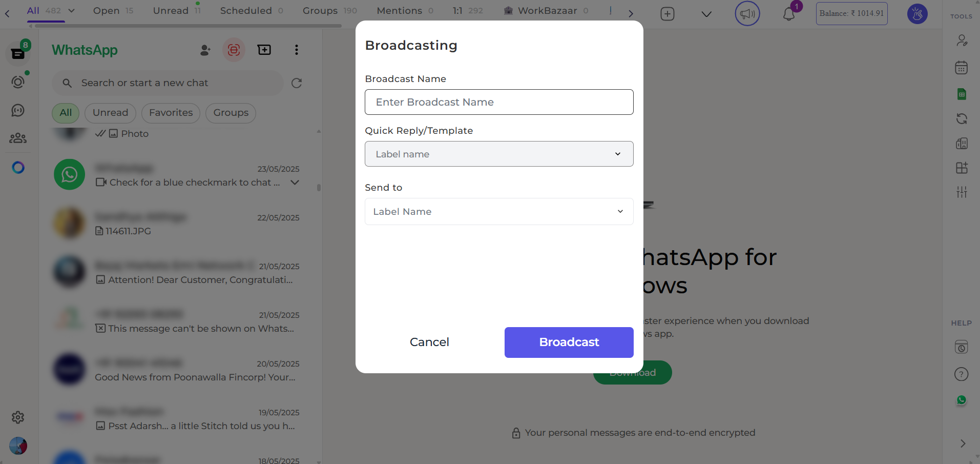Click the Broadcast button to send
The image size is (980, 464).
point(568,342)
